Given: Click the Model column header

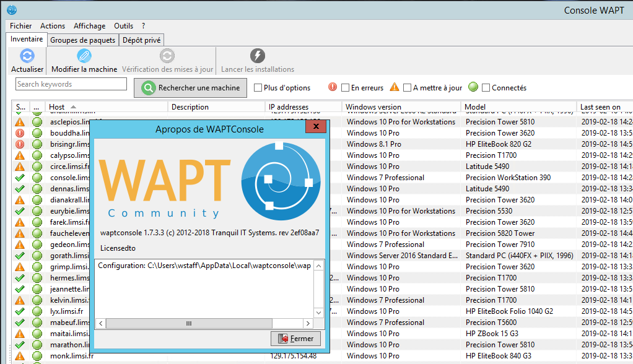Looking at the screenshot, I should pyautogui.click(x=518, y=107).
